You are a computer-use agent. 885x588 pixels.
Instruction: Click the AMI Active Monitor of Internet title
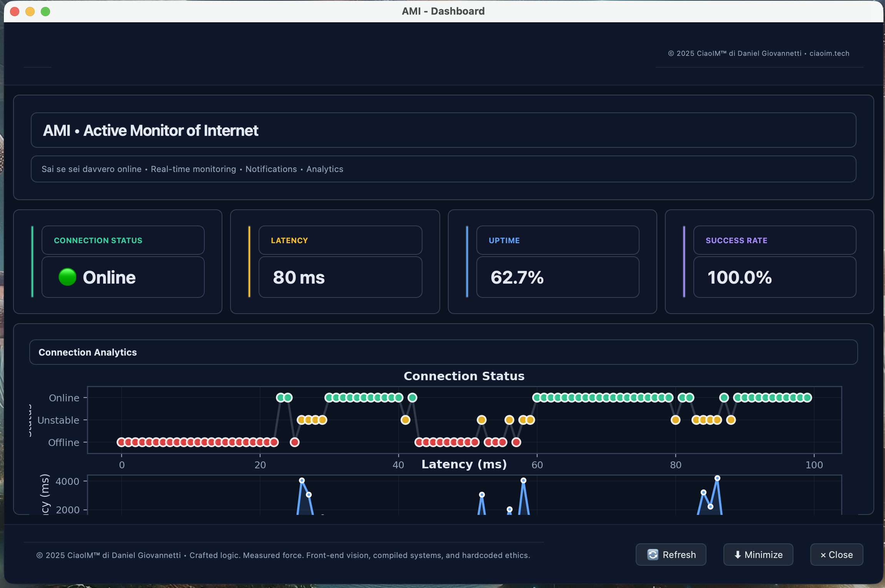point(150,130)
